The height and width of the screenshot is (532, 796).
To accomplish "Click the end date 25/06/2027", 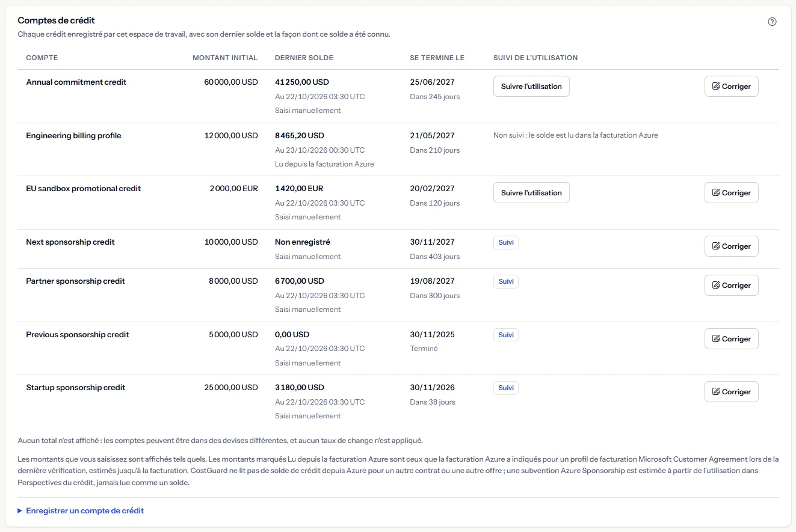I will point(433,82).
